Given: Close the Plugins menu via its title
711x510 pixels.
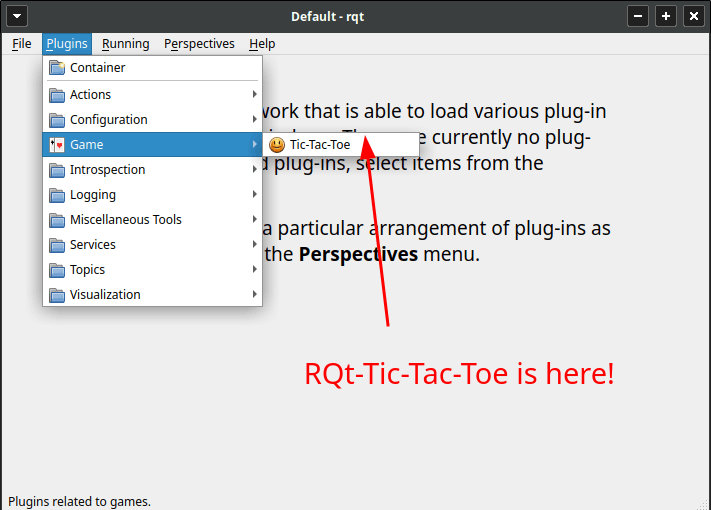Looking at the screenshot, I should click(67, 44).
